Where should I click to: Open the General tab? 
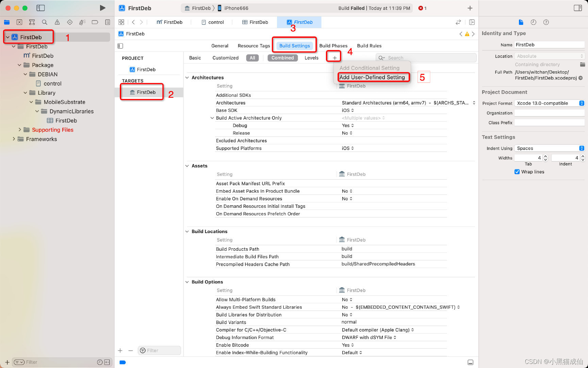coord(220,46)
